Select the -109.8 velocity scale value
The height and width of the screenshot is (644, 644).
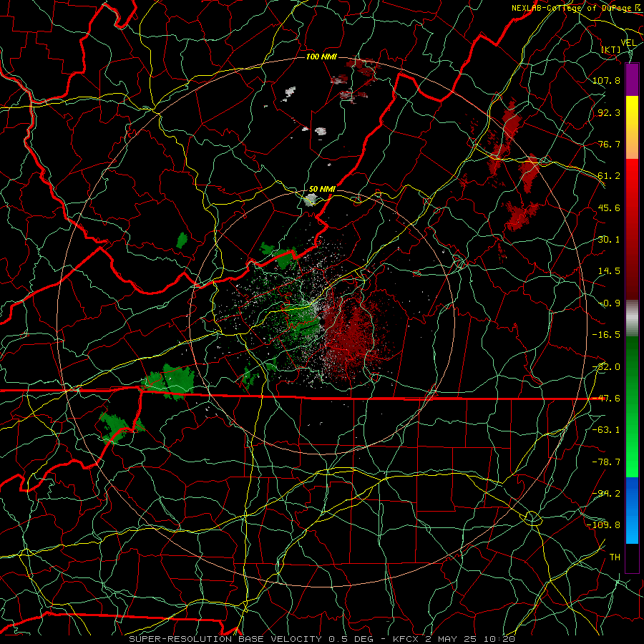(603, 525)
